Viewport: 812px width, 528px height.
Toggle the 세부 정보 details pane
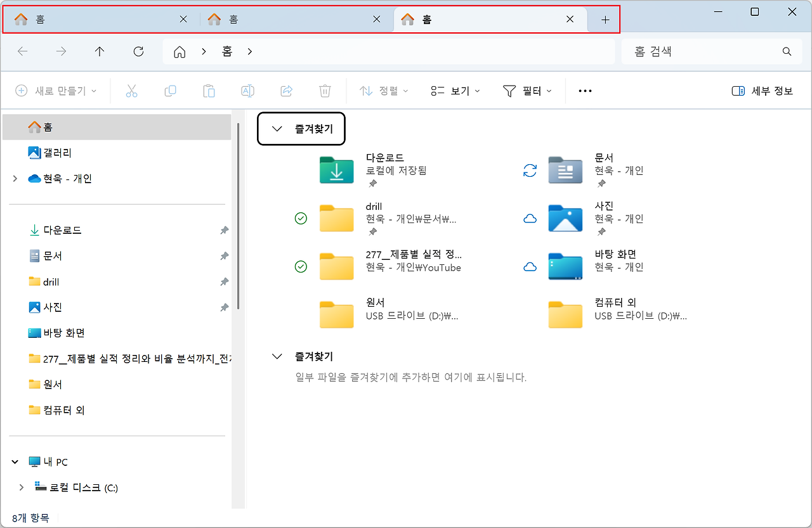point(761,91)
